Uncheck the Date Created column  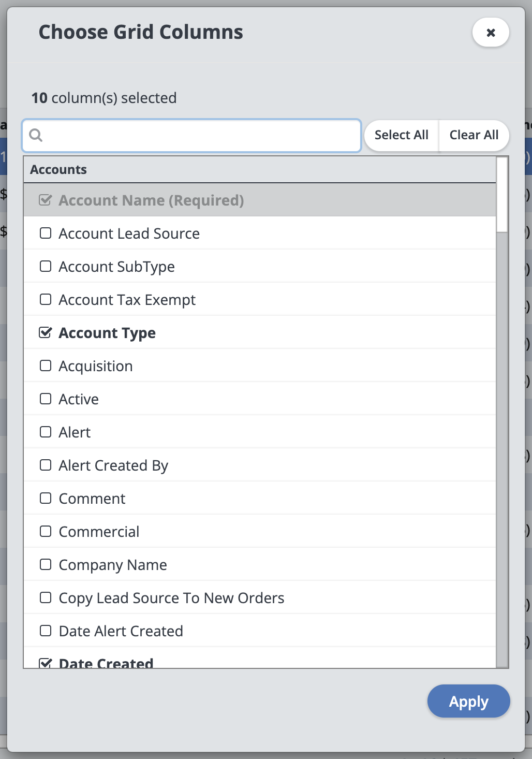tap(46, 663)
